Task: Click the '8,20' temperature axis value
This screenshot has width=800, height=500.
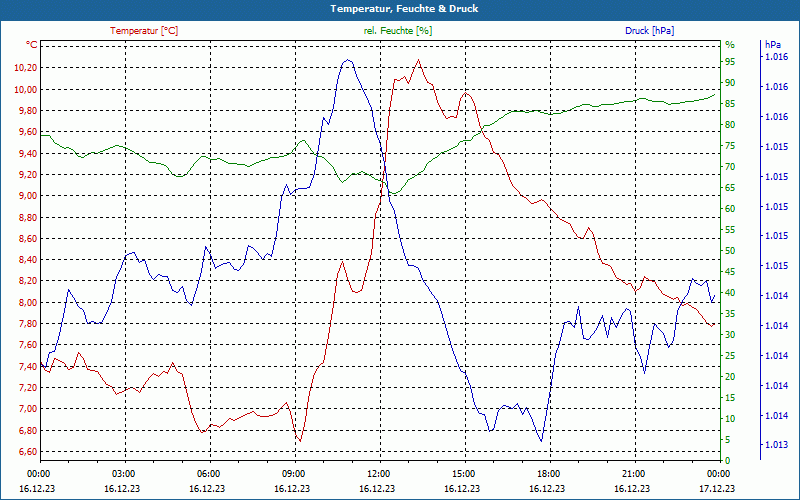Action: [x=28, y=281]
